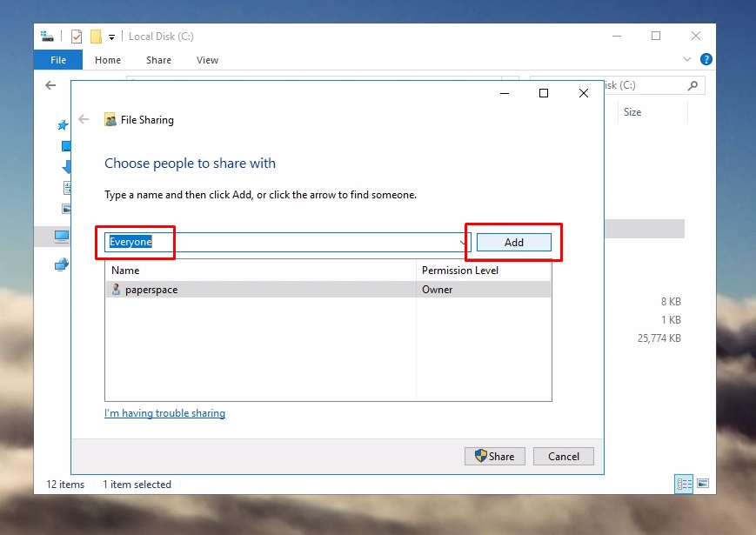Open Explorer help question mark icon
Viewport: 756px width, 535px height.
point(706,59)
